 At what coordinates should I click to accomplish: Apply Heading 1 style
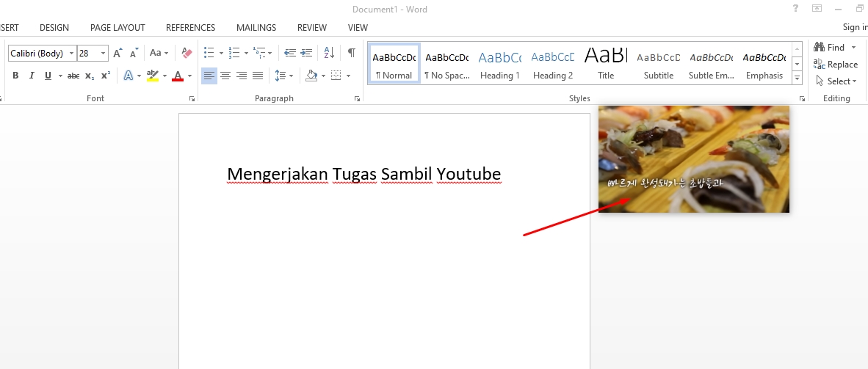500,64
